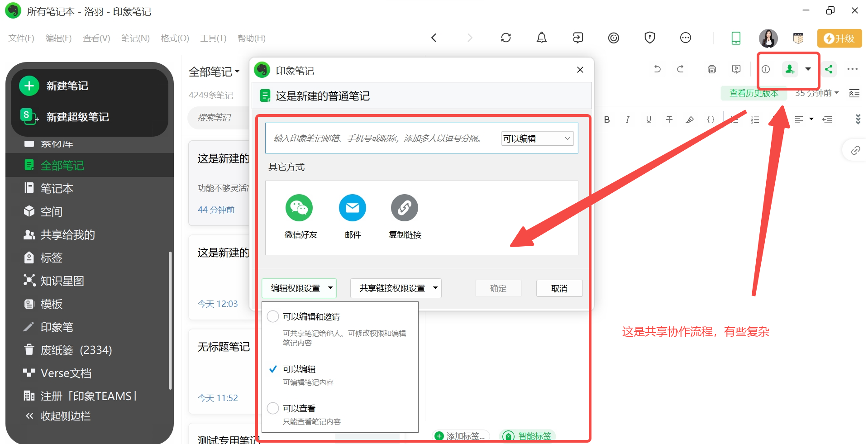This screenshot has height=444, width=868.
Task: Collapse the sidebar with 收起侧边栏
Action: pos(58,416)
